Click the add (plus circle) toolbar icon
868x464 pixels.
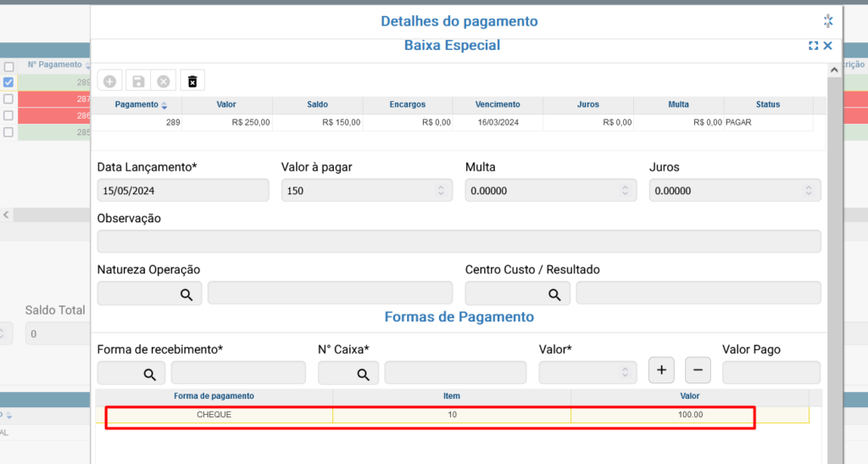(109, 81)
